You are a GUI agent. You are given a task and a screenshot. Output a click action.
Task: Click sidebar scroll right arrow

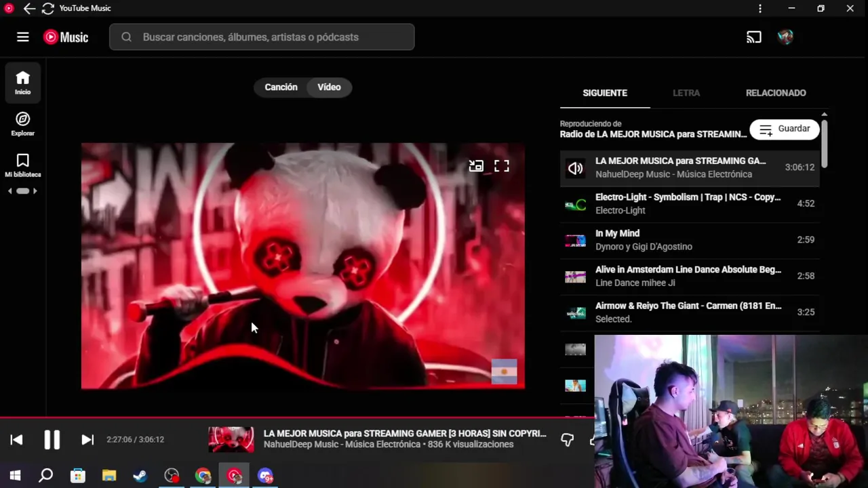click(x=35, y=191)
